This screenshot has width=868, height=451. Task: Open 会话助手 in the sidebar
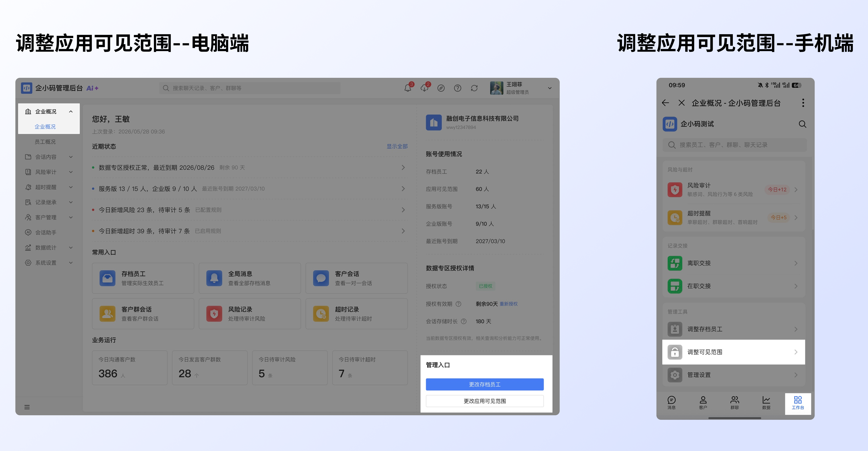click(x=46, y=233)
